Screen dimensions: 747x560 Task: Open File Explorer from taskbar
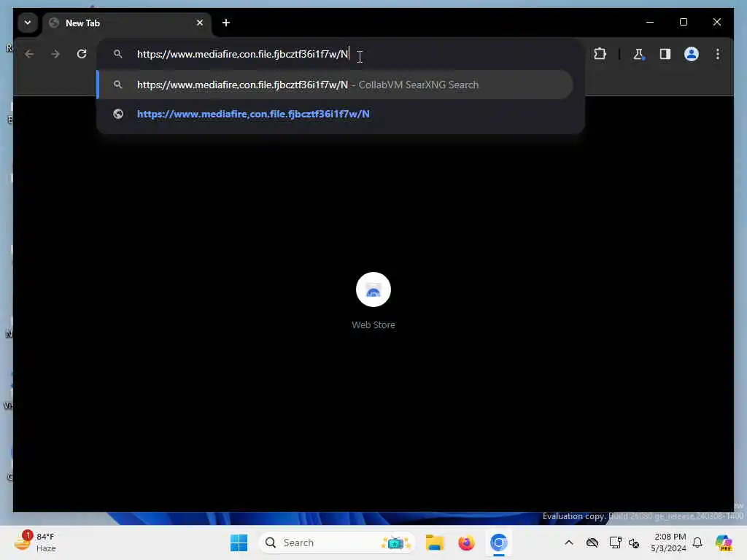coord(435,542)
